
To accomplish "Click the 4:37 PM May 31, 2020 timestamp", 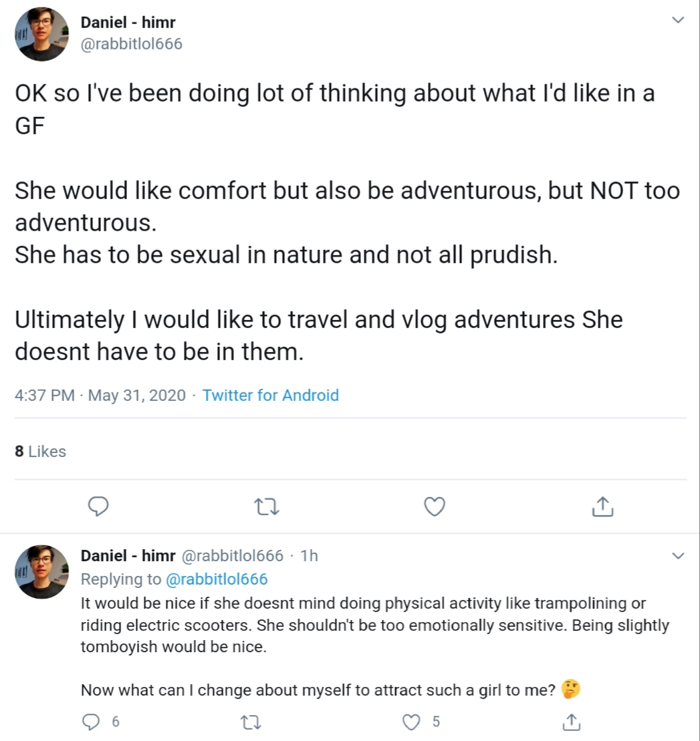I will [x=100, y=395].
